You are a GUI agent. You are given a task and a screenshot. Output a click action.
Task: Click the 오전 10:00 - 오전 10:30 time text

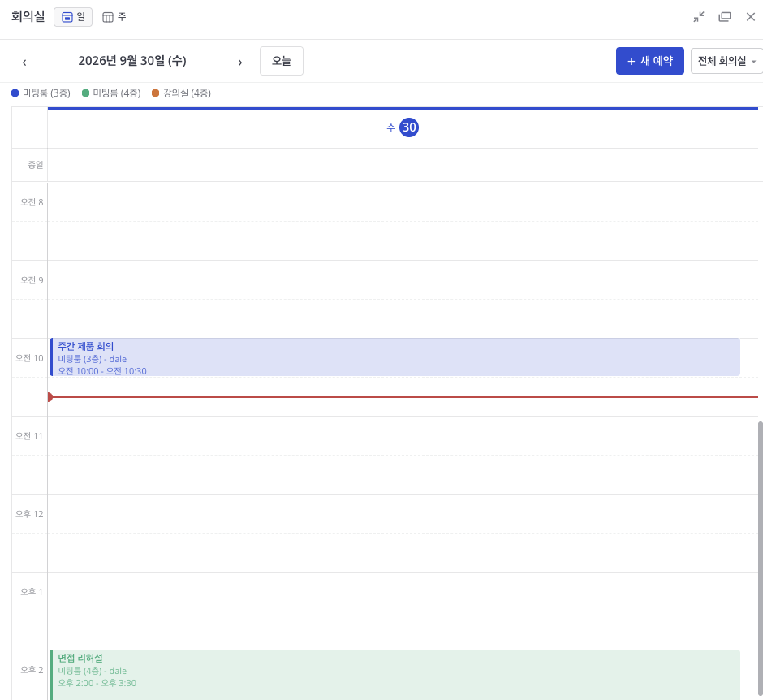(x=102, y=371)
